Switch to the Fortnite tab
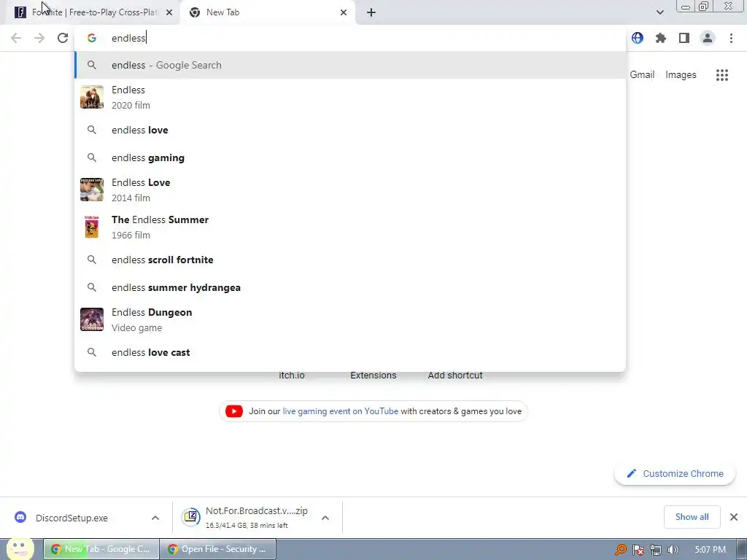Screen dimensions: 747x560 pyautogui.click(x=93, y=12)
